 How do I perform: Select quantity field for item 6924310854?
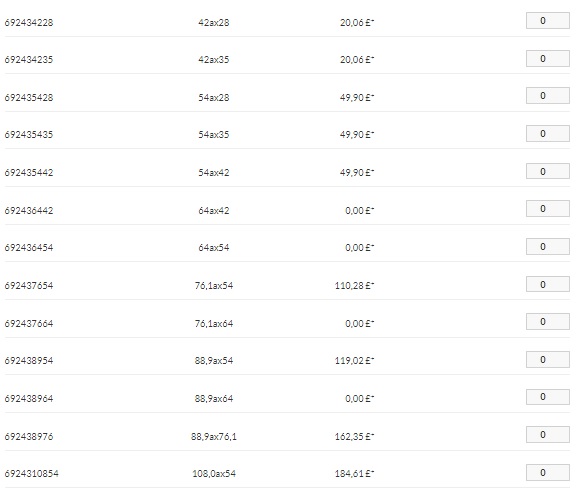(548, 473)
